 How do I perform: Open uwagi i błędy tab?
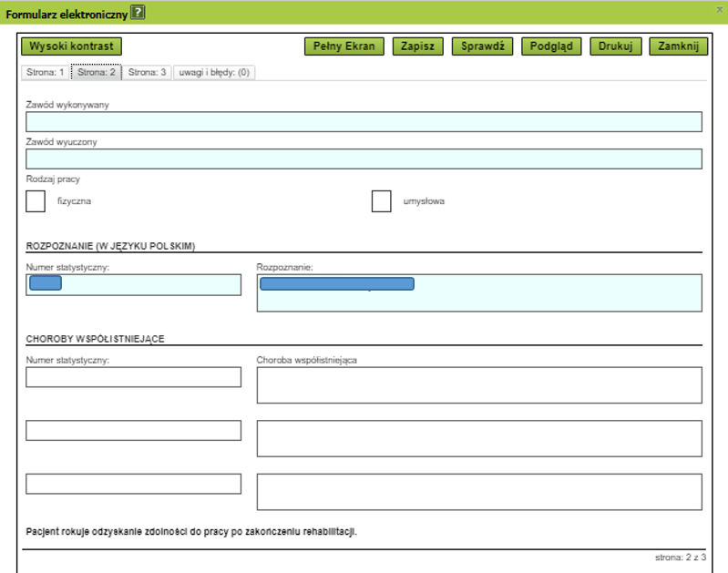pos(214,72)
